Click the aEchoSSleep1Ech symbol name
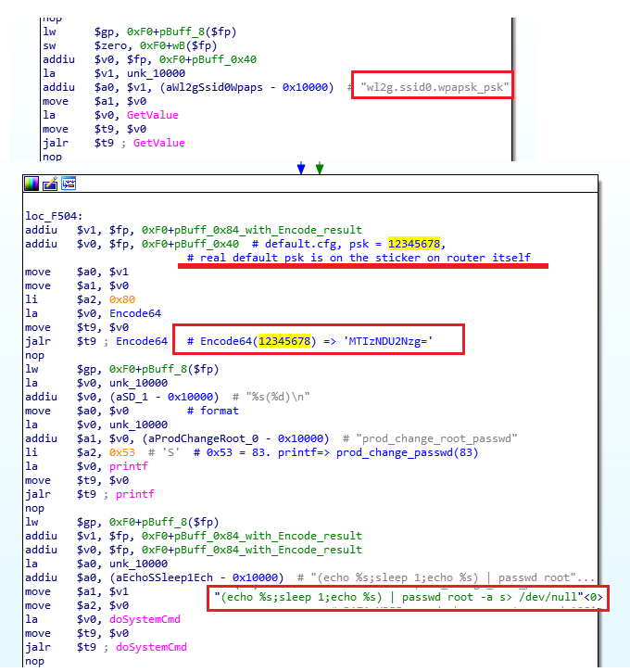630x672 pixels. (165, 577)
